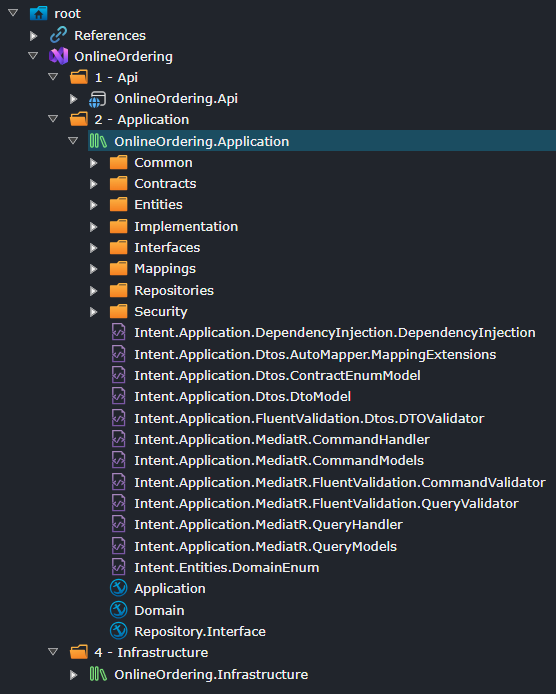The image size is (556, 694).
Task: Expand the Common folder
Action: (x=93, y=163)
